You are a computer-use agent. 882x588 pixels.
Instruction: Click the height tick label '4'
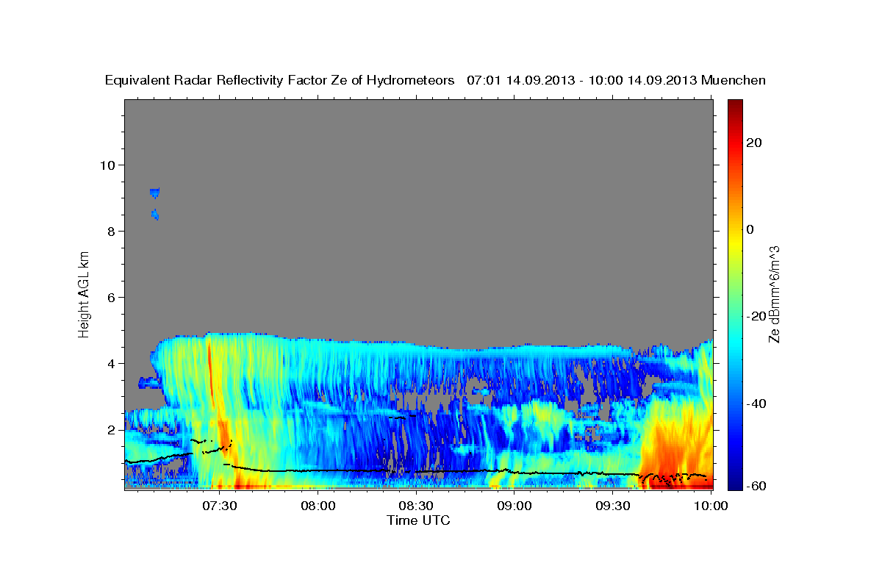(x=111, y=363)
